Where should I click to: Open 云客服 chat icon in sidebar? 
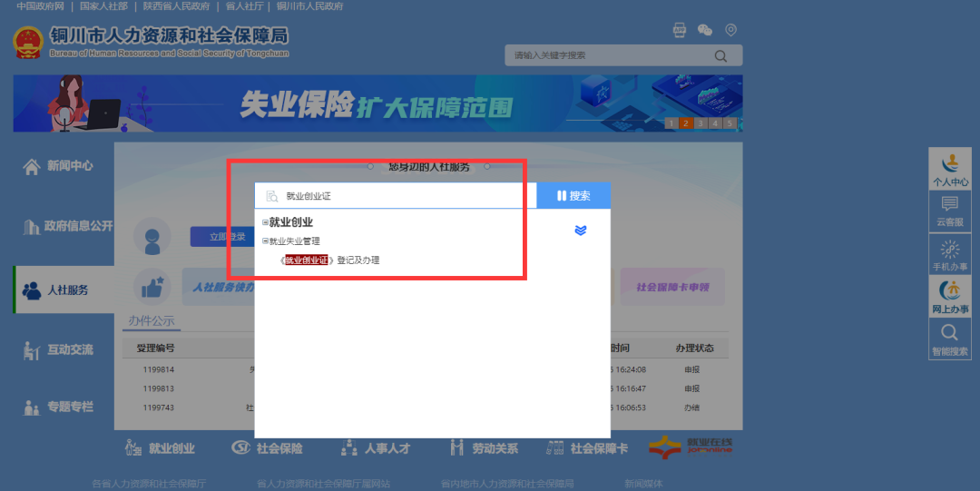[950, 211]
